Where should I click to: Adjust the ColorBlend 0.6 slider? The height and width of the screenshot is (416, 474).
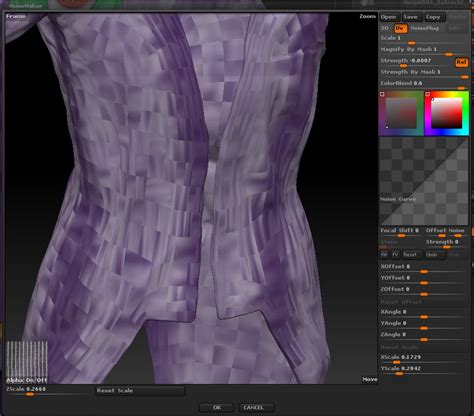click(x=424, y=85)
